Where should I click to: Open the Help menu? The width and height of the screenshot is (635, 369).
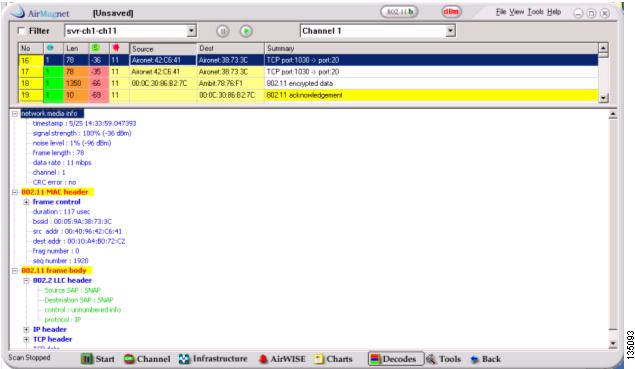click(554, 12)
